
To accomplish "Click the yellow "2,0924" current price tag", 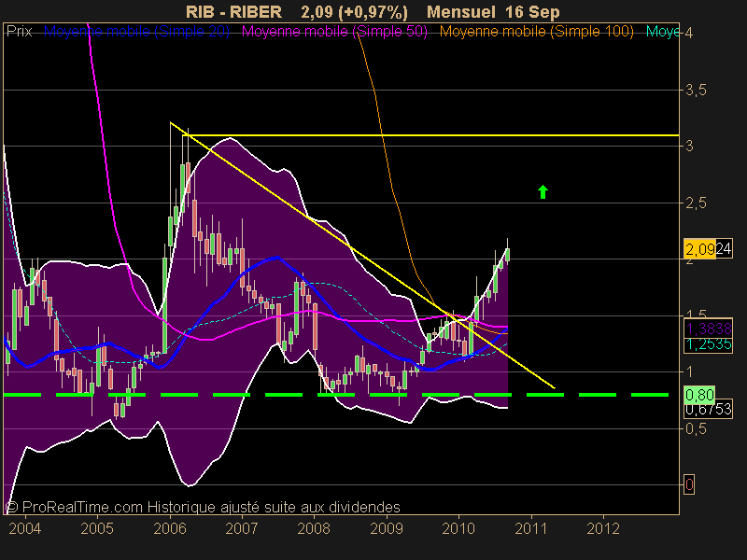I will pyautogui.click(x=708, y=248).
